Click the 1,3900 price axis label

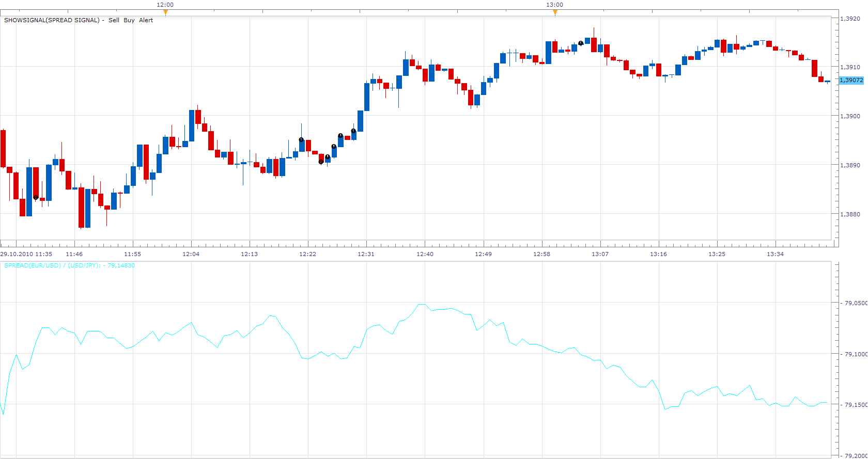click(x=850, y=116)
